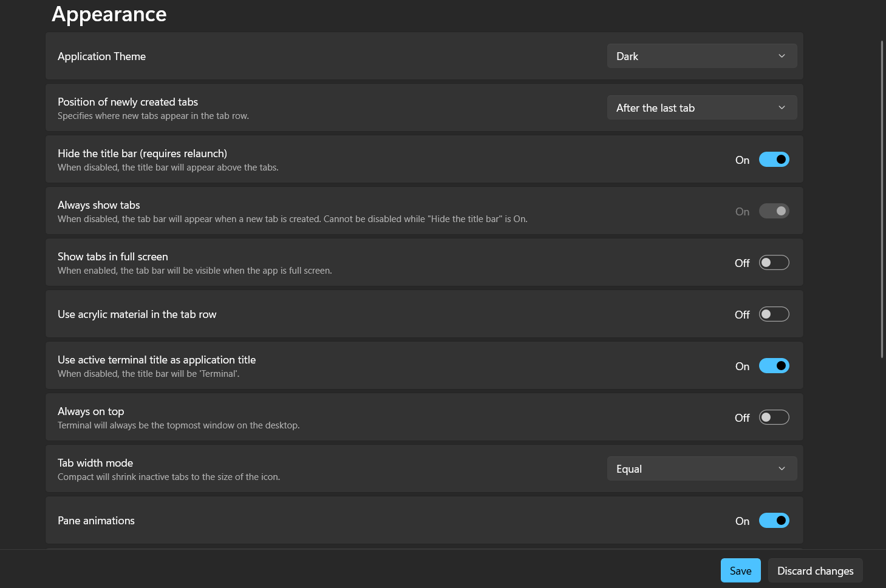Click the 'Pane animations' label
This screenshot has width=886, height=588.
click(96, 521)
